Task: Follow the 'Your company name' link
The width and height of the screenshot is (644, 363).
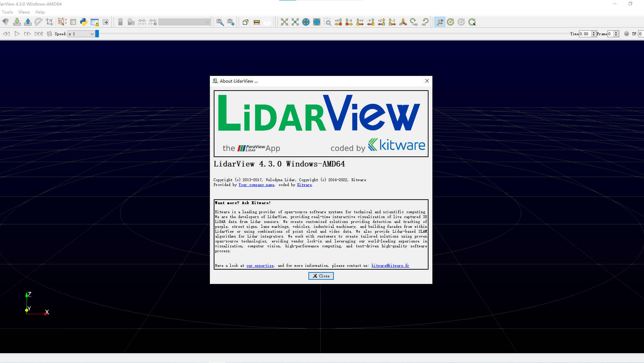Action: coord(257,185)
